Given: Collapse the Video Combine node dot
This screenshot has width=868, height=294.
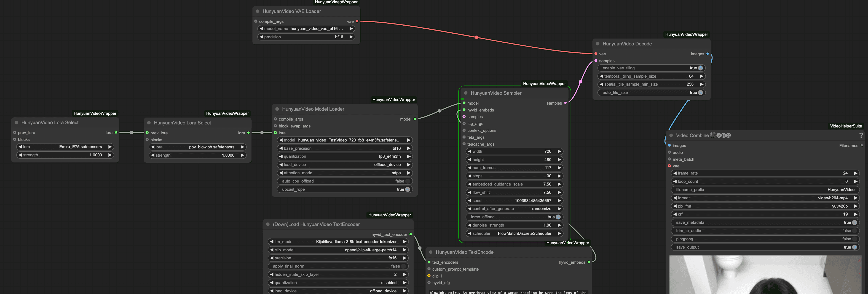Looking at the screenshot, I should click(x=671, y=135).
